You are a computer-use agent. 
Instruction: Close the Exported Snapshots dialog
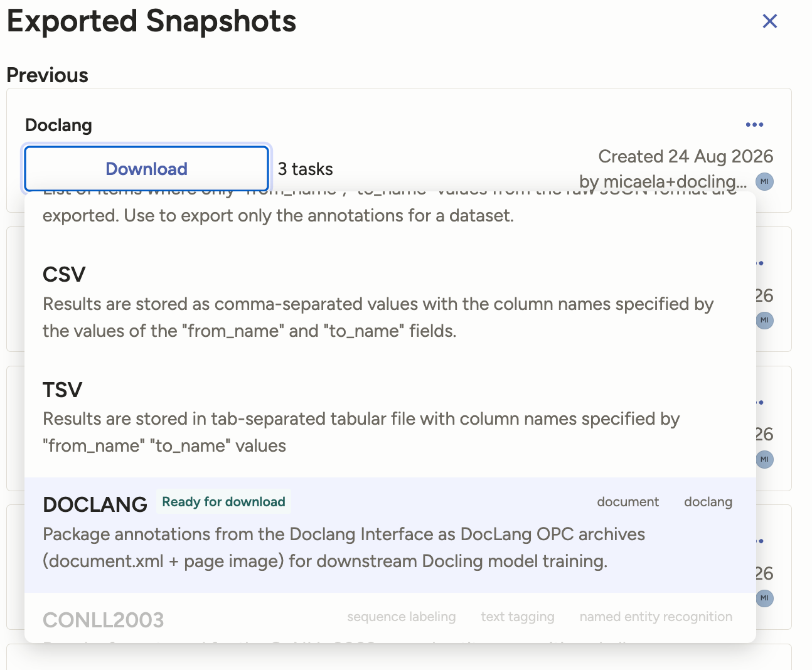point(769,21)
